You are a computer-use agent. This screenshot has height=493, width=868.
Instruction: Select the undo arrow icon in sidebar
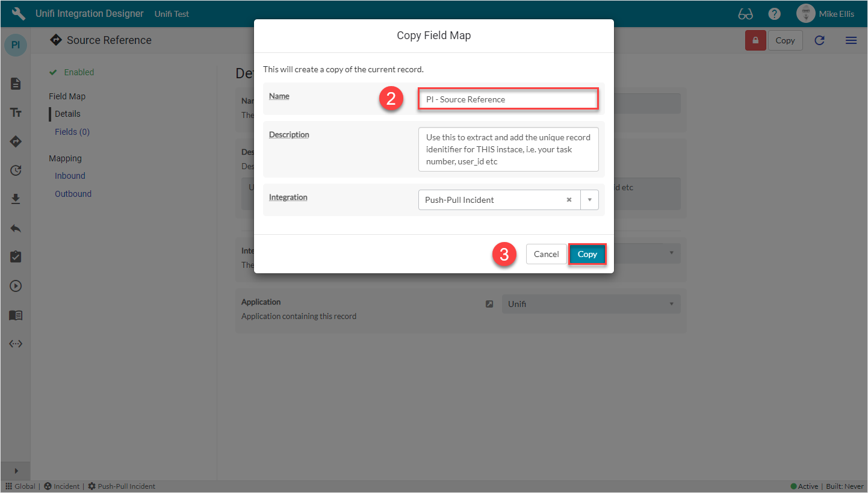pos(16,228)
